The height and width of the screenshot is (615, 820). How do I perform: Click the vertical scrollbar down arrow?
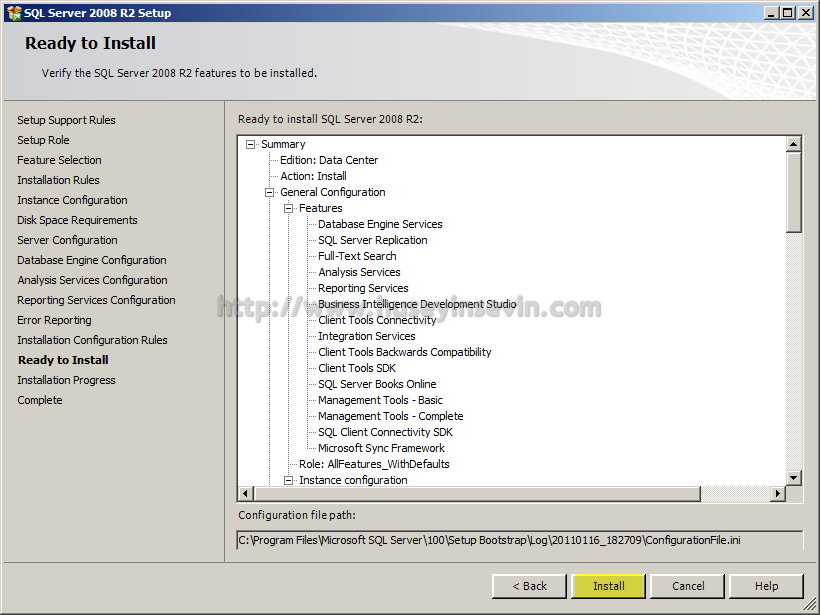pos(793,477)
